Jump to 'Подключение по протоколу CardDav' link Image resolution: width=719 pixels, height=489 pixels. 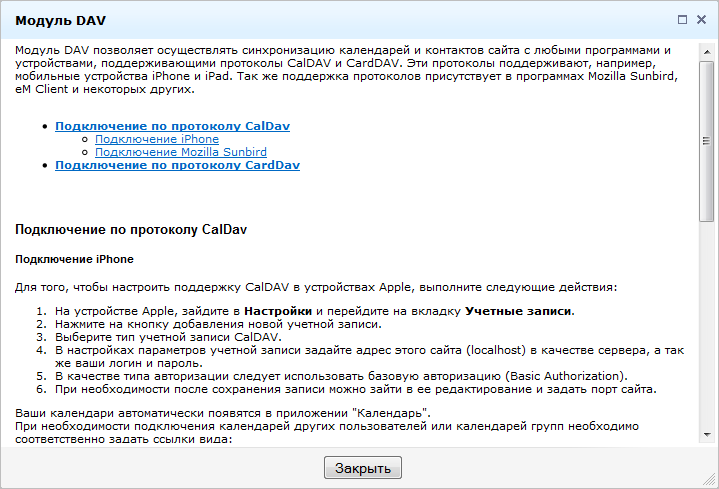[x=177, y=165]
